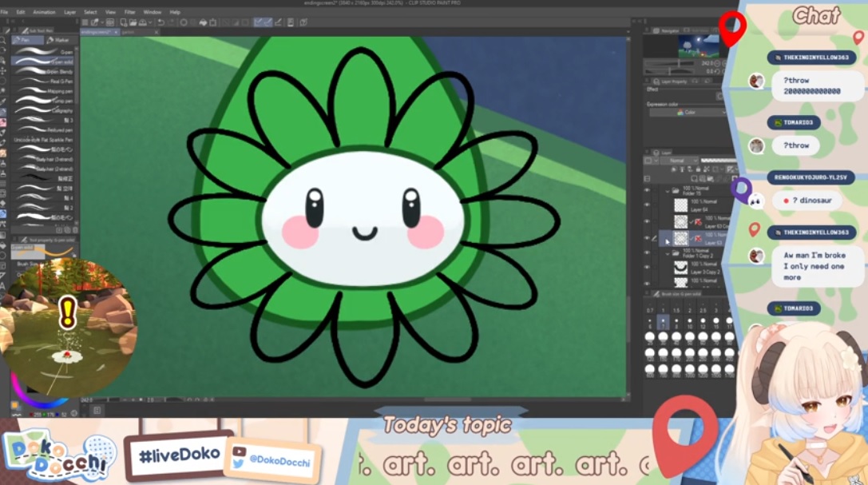The image size is (868, 485).
Task: Toggle visibility of Folder 15
Action: (x=647, y=190)
